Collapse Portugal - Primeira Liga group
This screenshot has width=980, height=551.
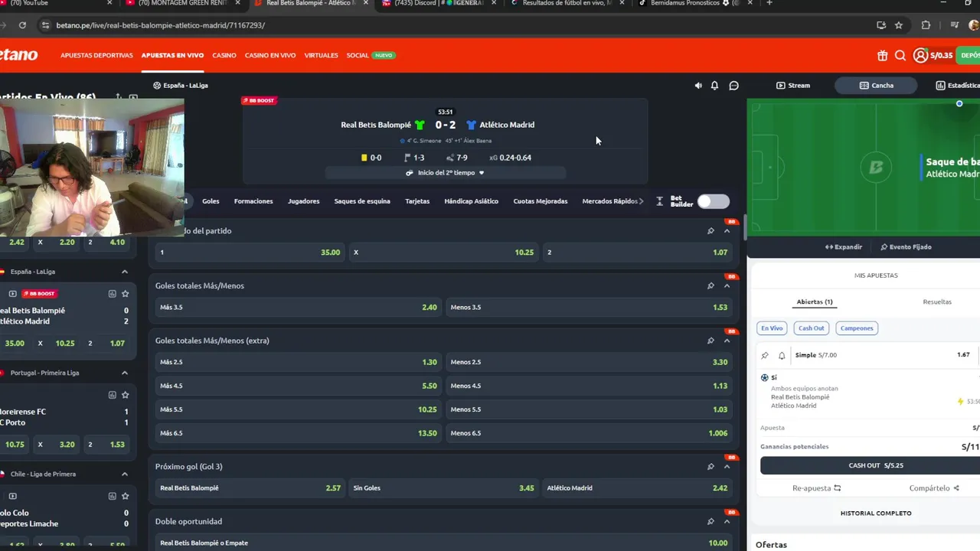124,373
